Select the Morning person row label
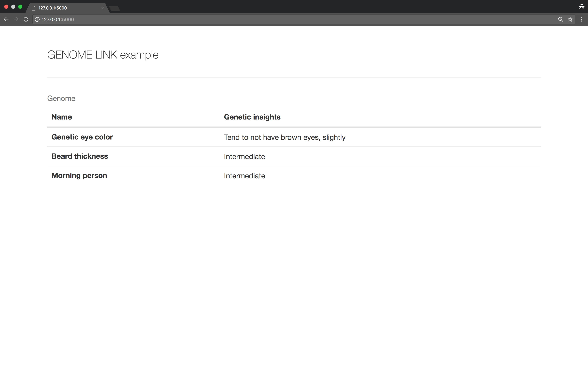Screen dimensions: 588x368 pyautogui.click(x=79, y=175)
